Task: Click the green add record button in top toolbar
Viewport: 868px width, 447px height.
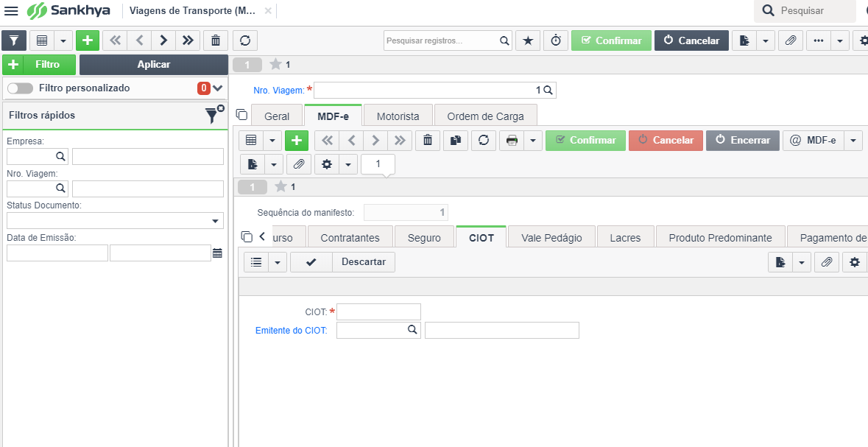Action: click(x=88, y=41)
